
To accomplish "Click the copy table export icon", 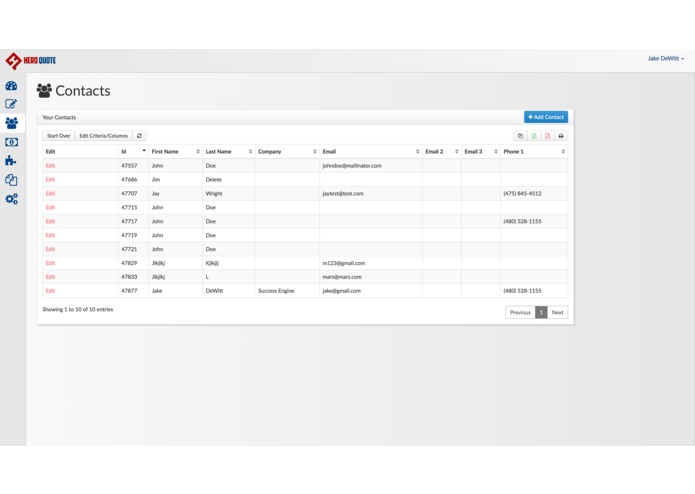I will (x=520, y=136).
